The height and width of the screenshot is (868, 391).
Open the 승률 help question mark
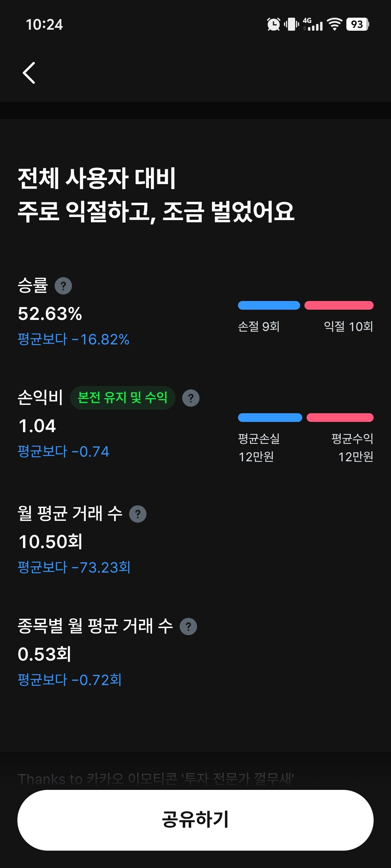click(x=63, y=286)
